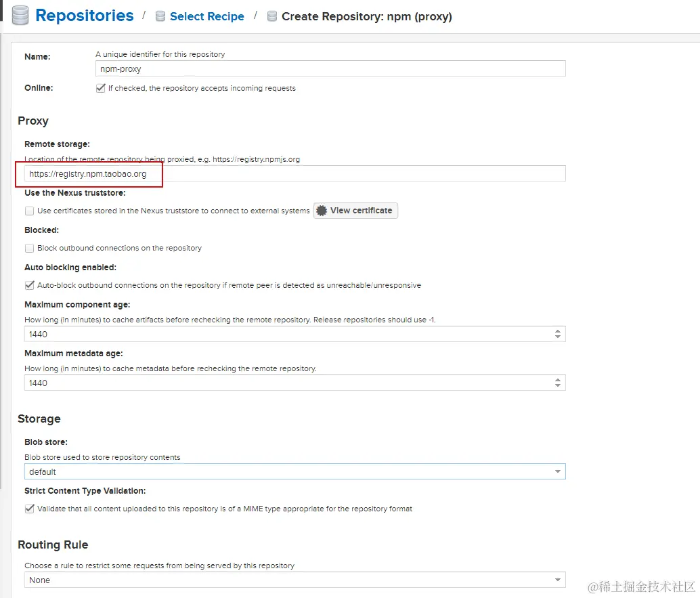The image size is (700, 598).
Task: Click the Select Recipe breadcrumb icon
Action: pos(160,16)
